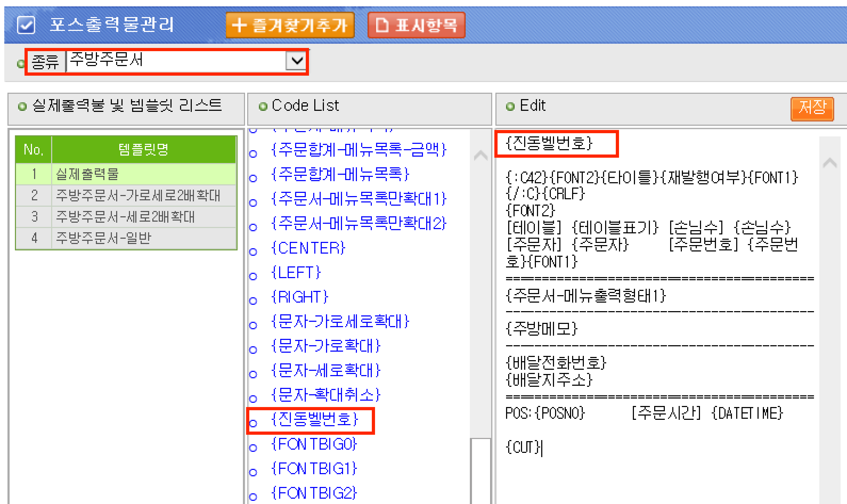The image size is (847, 504).
Task: Click the 즐겨찾기추가 plus button
Action: [x=290, y=25]
